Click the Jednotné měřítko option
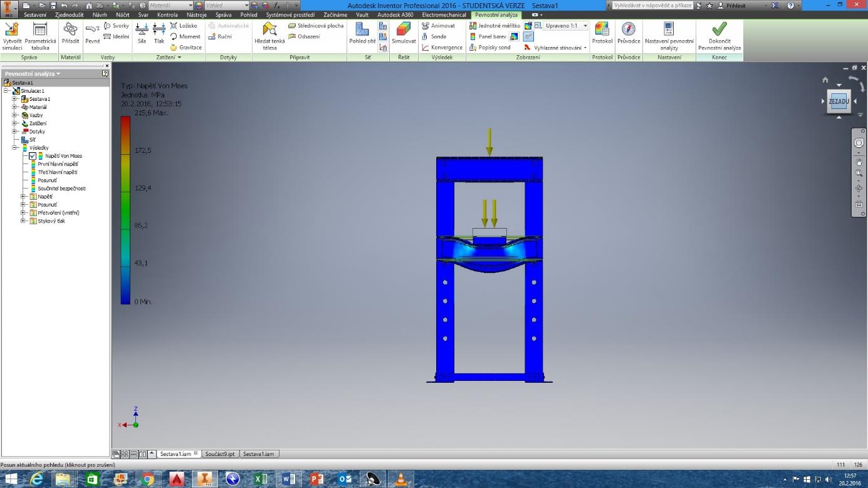Screen dimensions: 868x488 click(494, 26)
